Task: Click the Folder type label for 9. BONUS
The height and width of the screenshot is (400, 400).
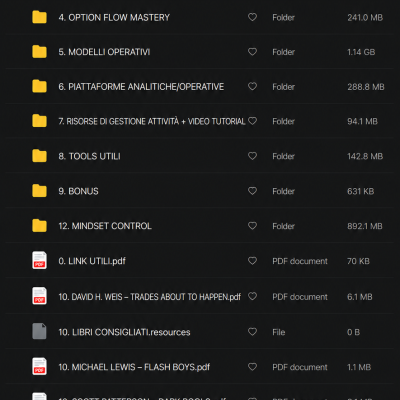Action: click(283, 191)
